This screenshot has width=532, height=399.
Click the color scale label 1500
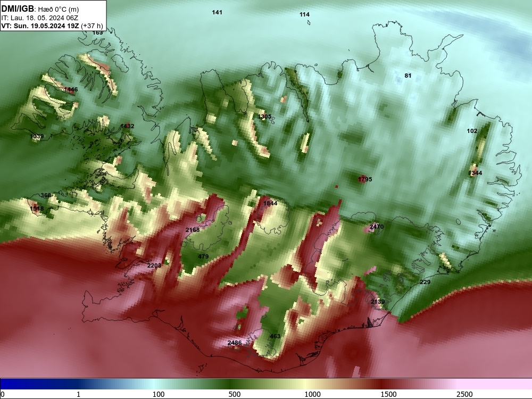pos(388,394)
